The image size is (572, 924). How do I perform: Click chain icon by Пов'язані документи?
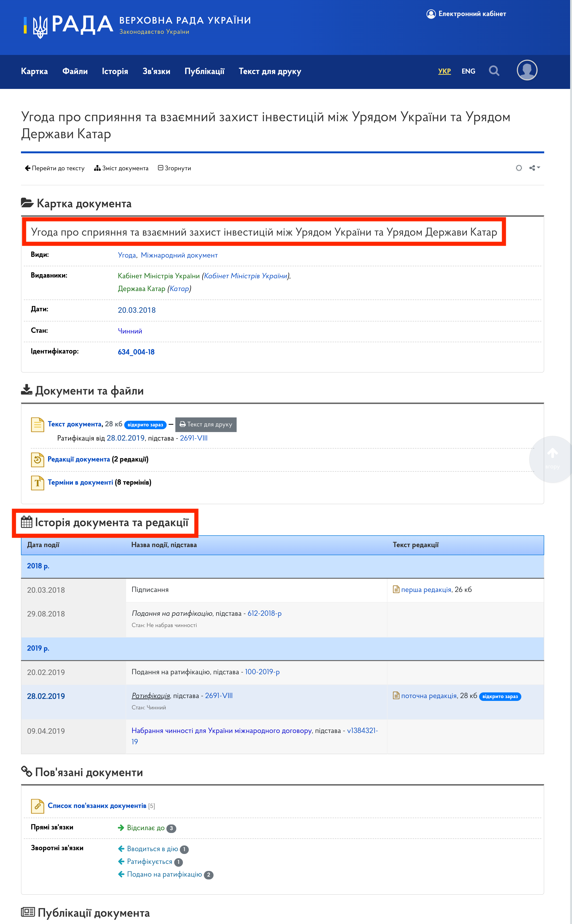point(26,771)
